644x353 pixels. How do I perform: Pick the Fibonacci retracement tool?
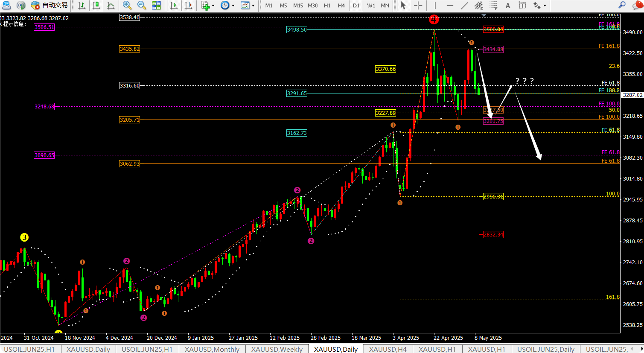pyautogui.click(x=493, y=6)
